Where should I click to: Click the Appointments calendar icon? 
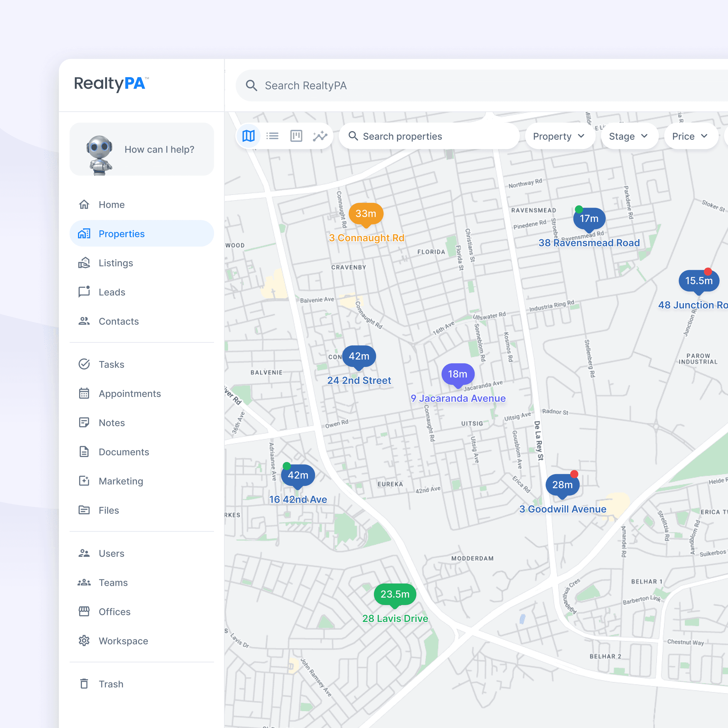(84, 393)
